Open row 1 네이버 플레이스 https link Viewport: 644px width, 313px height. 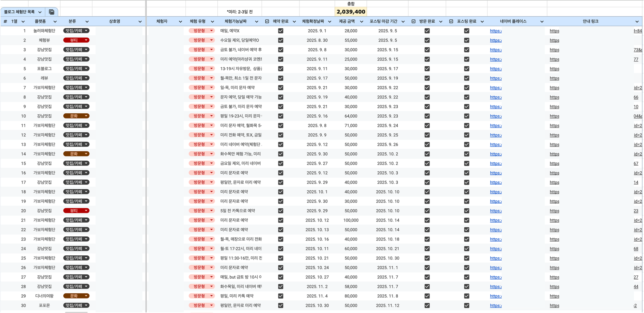[496, 31]
